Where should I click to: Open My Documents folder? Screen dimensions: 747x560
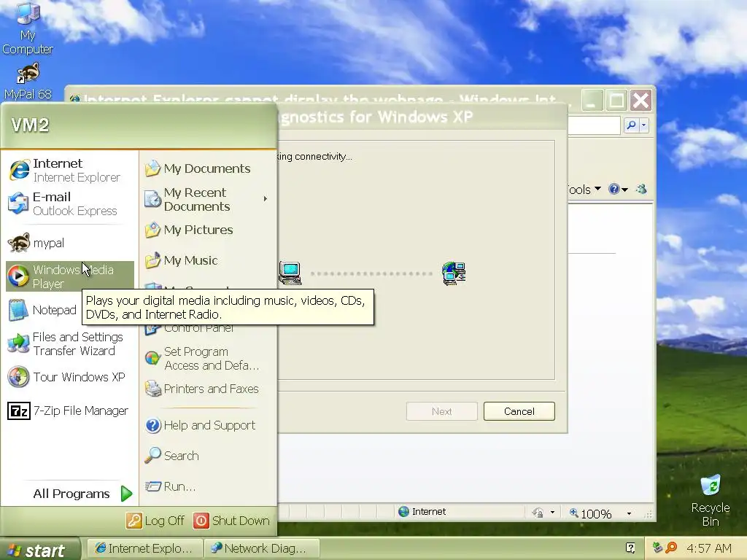pyautogui.click(x=206, y=168)
